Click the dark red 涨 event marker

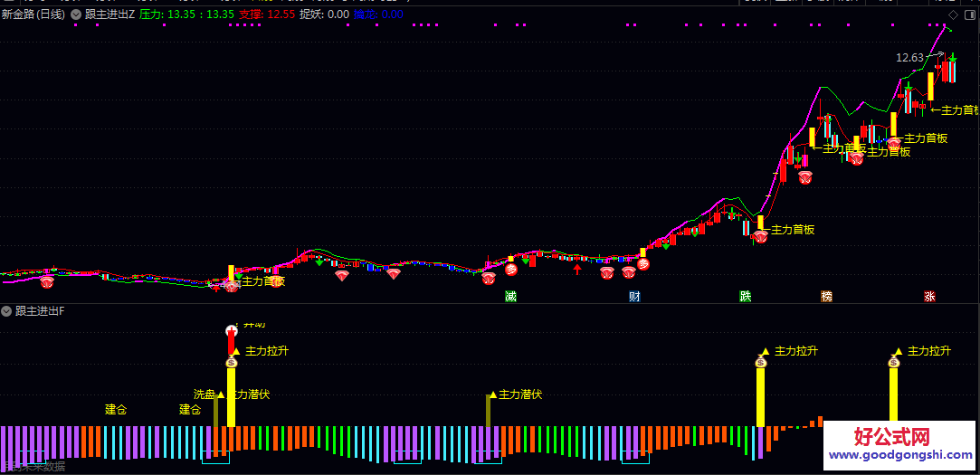tap(929, 296)
